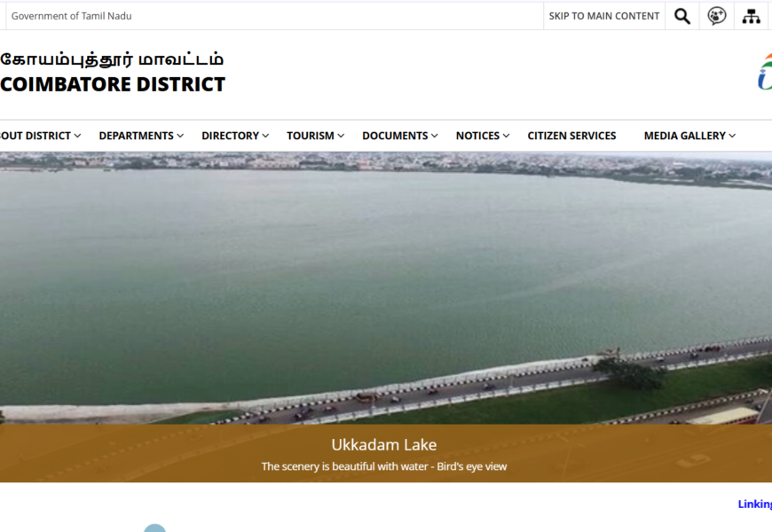772x532 pixels.
Task: Click Skip to Main Content link
Action: 604,16
